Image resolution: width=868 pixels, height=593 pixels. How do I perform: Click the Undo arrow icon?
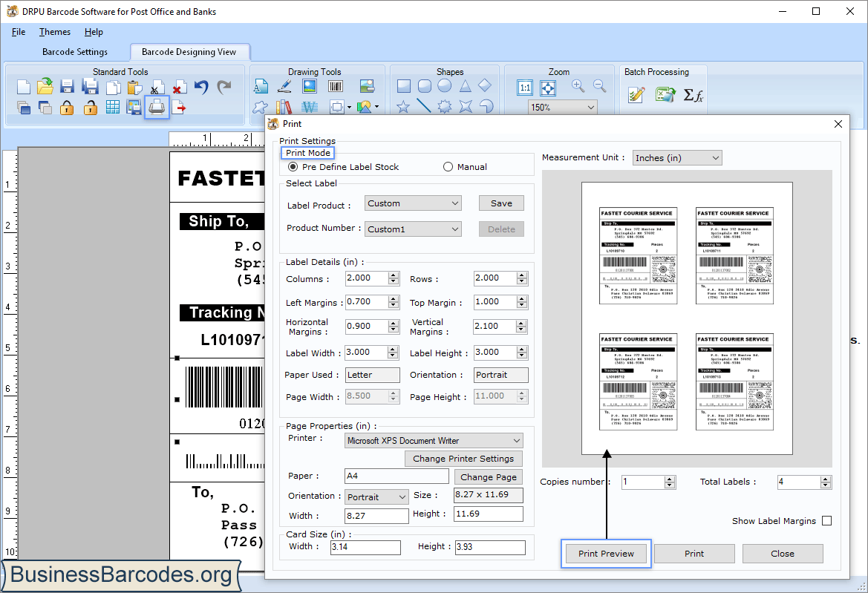201,87
